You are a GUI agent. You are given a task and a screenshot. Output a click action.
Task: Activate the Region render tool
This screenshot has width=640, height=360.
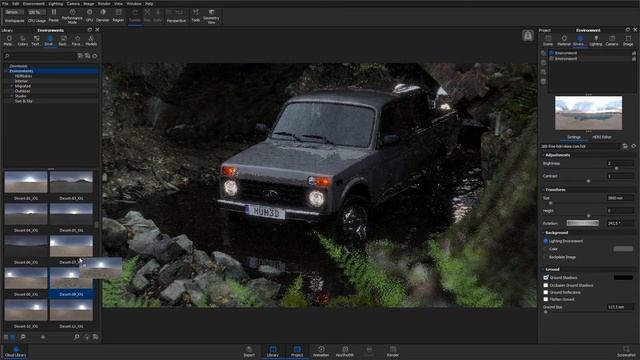118,15
